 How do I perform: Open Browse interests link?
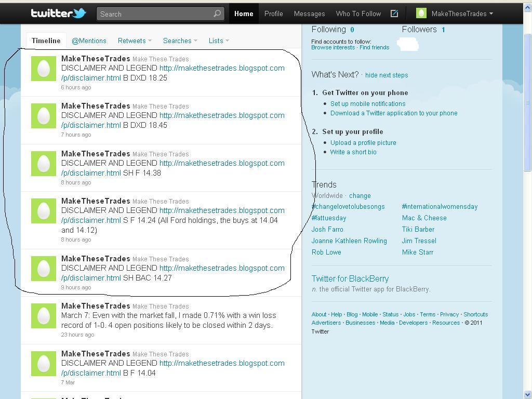pos(333,47)
